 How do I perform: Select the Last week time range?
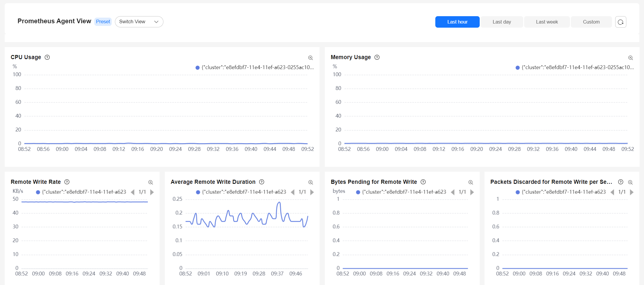tap(547, 22)
